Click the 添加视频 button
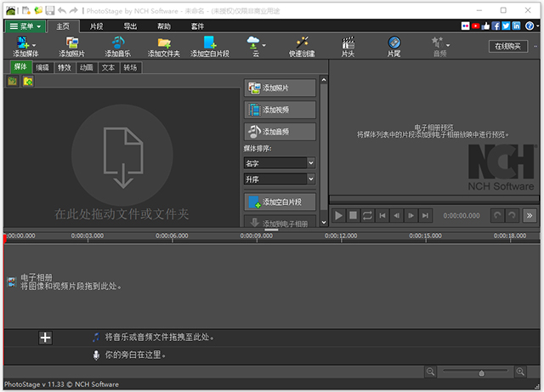The width and height of the screenshot is (544, 392). (x=280, y=109)
